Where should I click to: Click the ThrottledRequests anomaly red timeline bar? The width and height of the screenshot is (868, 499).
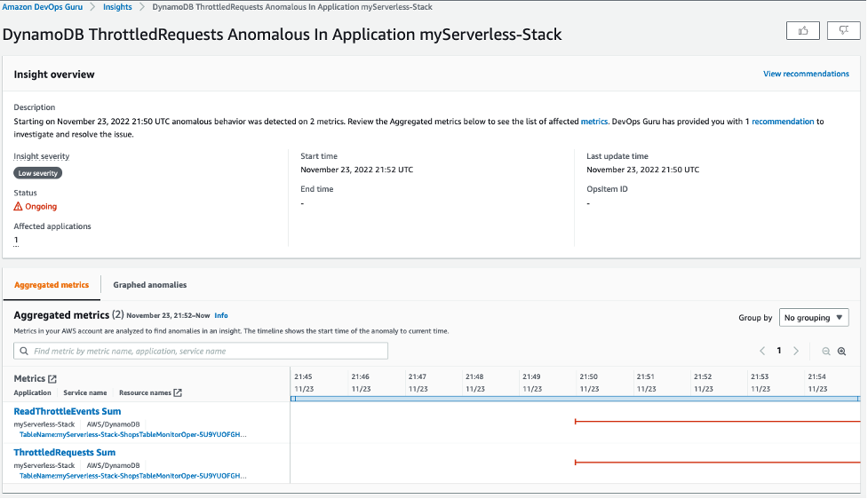tap(718, 463)
